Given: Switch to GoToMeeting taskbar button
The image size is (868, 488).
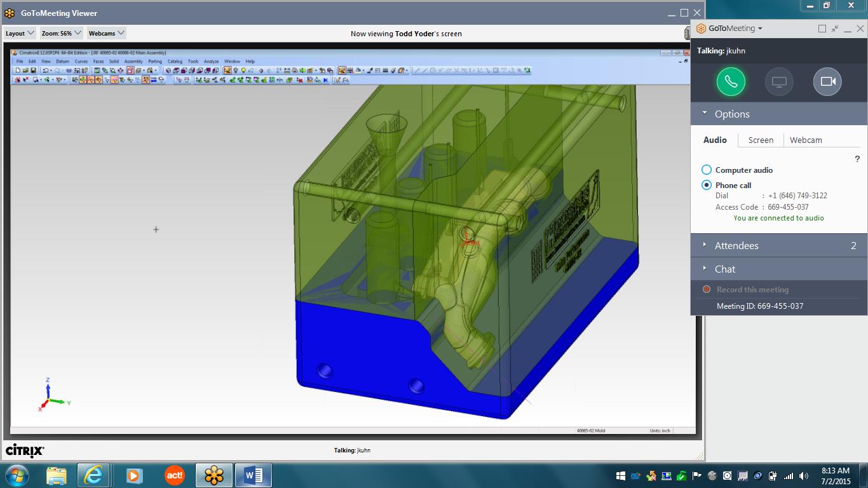Looking at the screenshot, I should [x=214, y=475].
